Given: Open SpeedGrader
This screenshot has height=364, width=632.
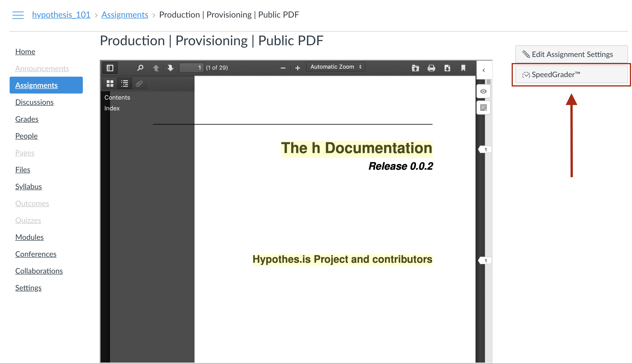Looking at the screenshot, I should pos(571,75).
